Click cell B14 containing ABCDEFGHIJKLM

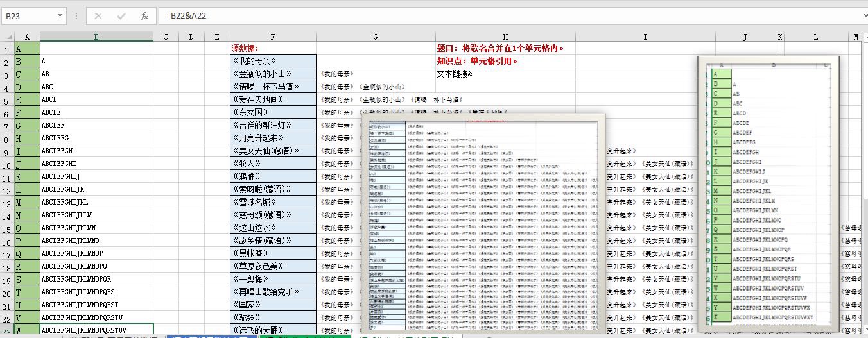[96, 215]
